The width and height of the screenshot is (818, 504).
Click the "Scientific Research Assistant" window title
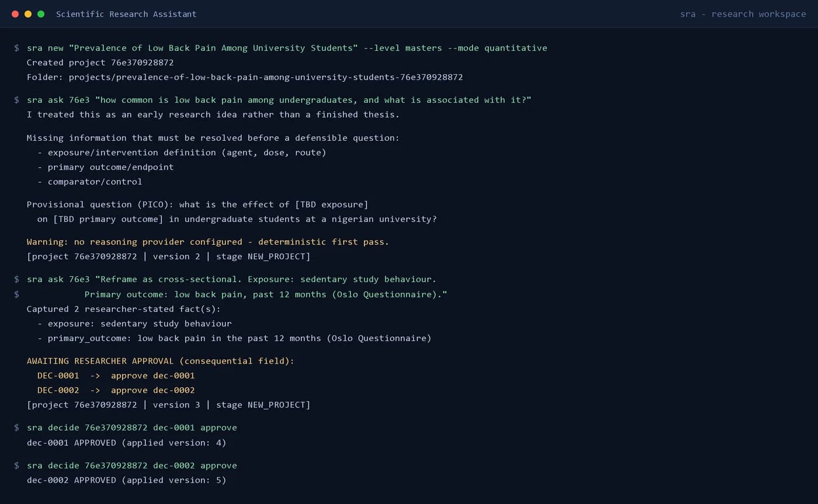coord(126,14)
